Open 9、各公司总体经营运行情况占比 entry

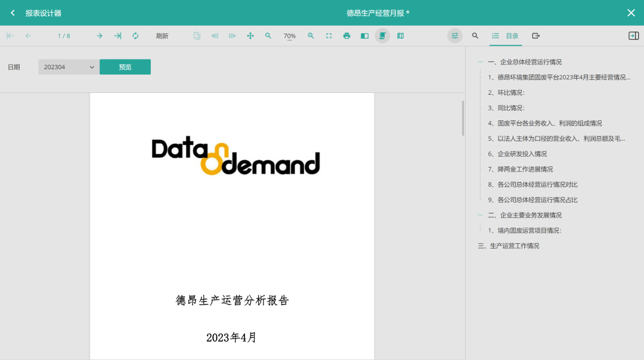[x=532, y=200]
